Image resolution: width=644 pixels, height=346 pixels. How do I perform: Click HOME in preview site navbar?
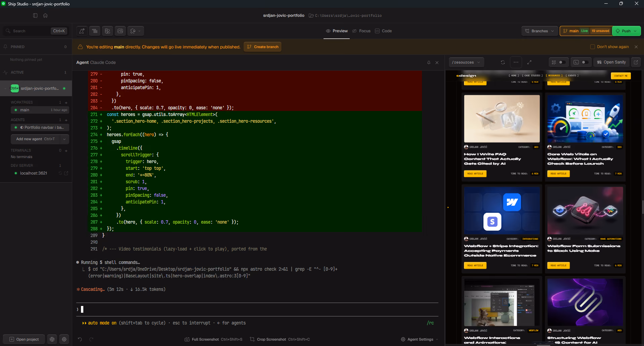(x=514, y=76)
